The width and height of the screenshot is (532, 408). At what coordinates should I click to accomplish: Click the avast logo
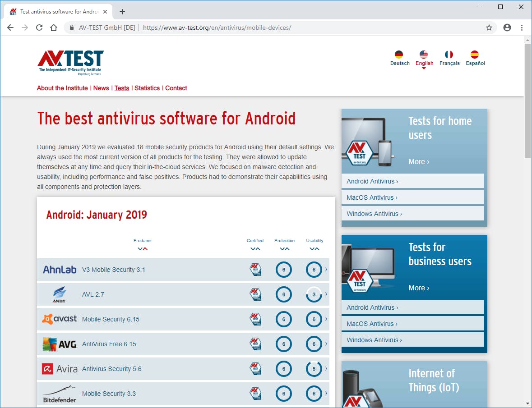click(60, 319)
